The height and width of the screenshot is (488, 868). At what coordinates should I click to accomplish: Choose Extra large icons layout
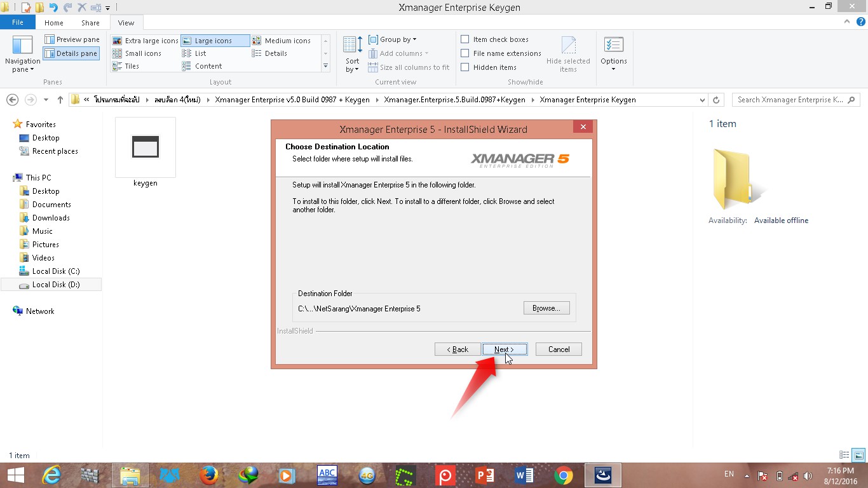pos(145,41)
